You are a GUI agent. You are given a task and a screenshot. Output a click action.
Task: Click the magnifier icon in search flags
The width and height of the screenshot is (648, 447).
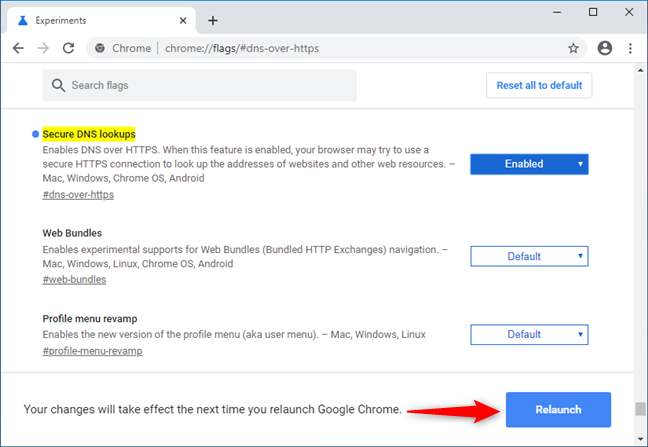point(58,86)
